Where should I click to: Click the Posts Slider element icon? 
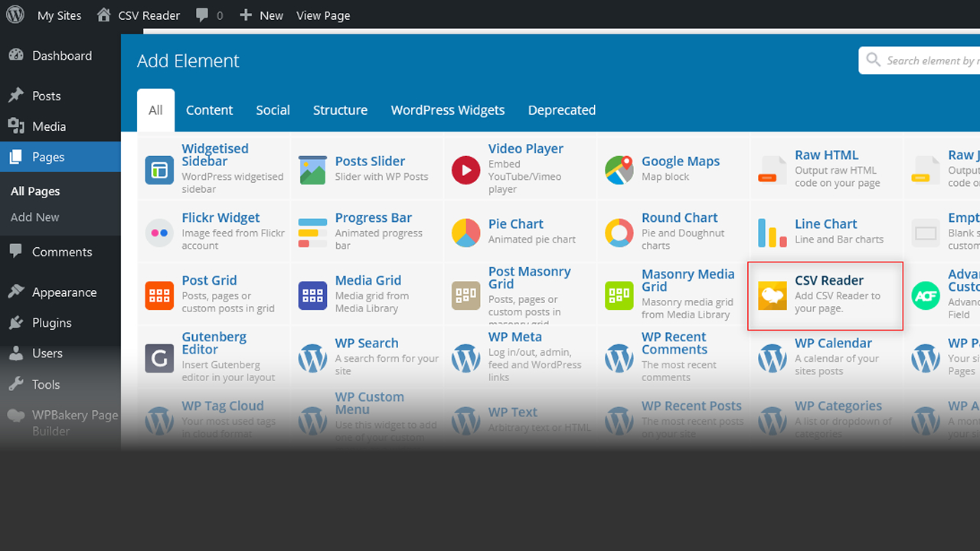point(312,170)
